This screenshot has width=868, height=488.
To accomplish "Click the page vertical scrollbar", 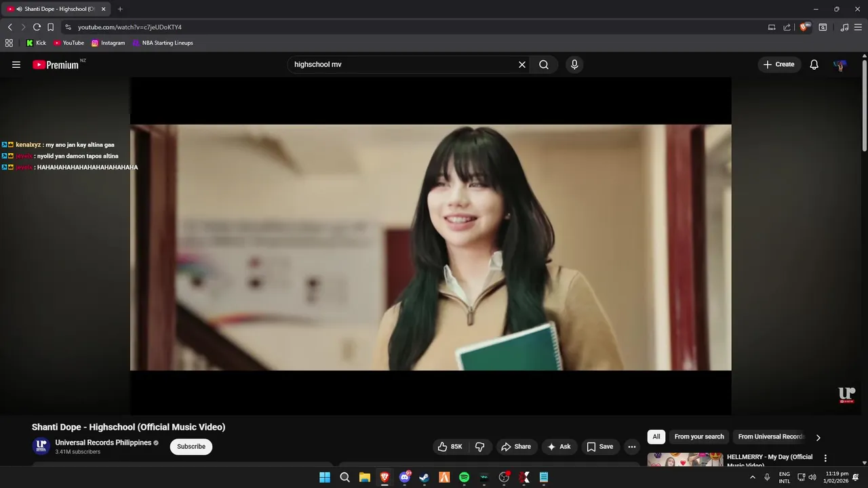I will [864, 105].
